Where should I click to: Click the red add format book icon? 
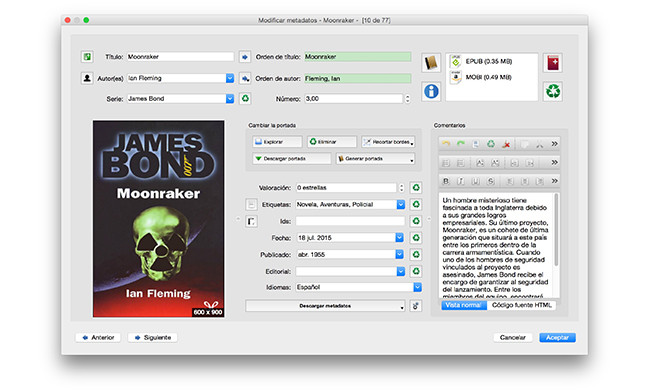pos(553,63)
